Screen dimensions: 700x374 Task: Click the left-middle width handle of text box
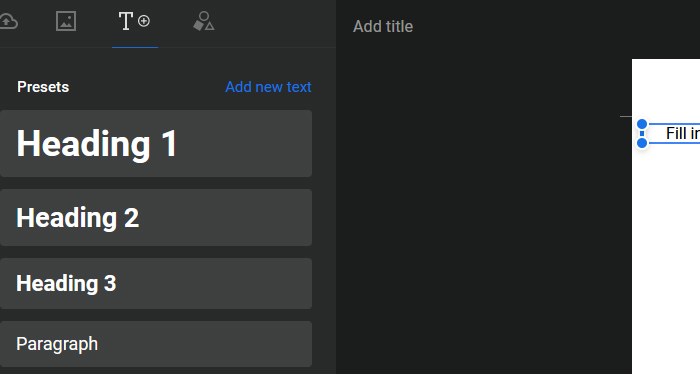642,133
